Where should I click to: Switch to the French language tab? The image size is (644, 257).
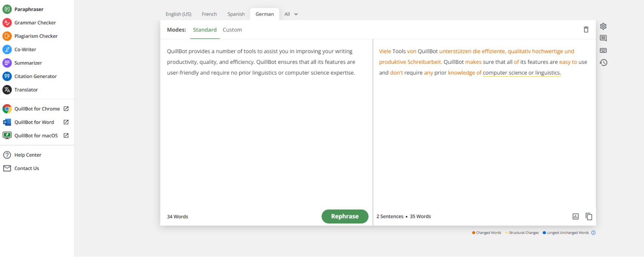click(x=209, y=14)
